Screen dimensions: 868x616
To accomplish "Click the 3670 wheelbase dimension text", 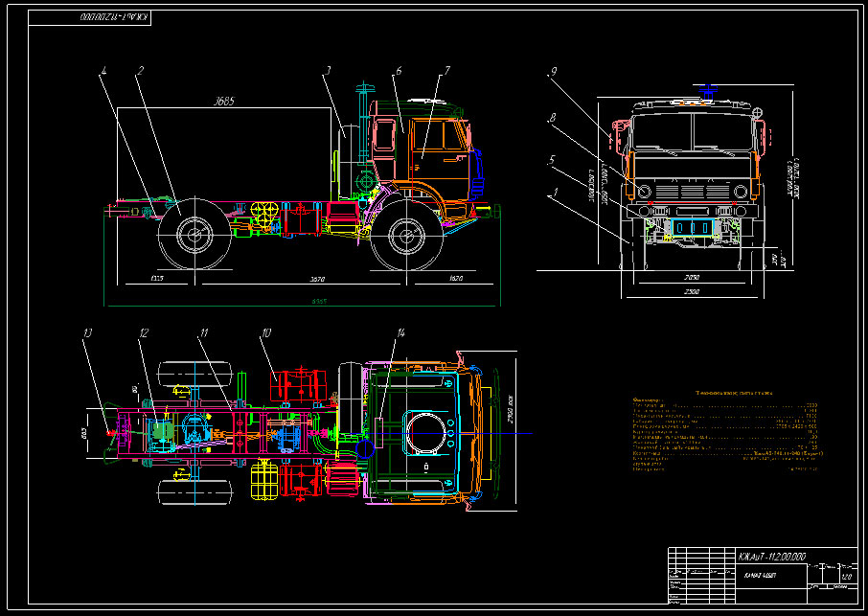I will [x=317, y=279].
